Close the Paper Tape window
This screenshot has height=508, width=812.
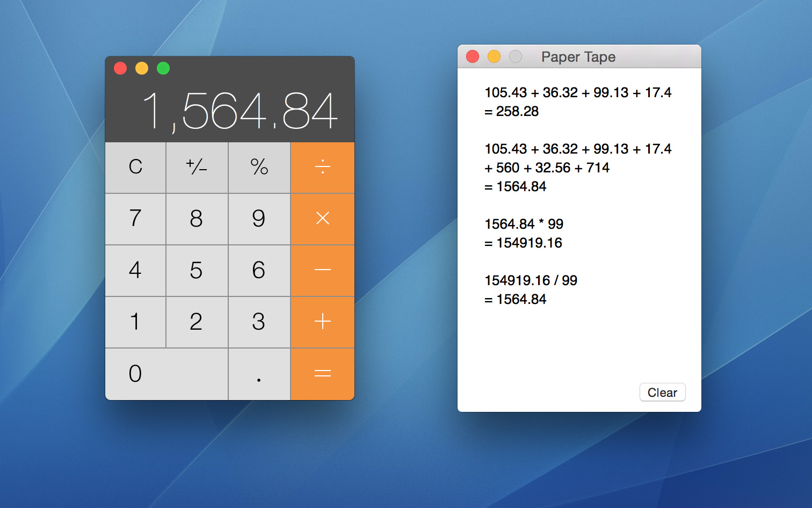tap(473, 56)
